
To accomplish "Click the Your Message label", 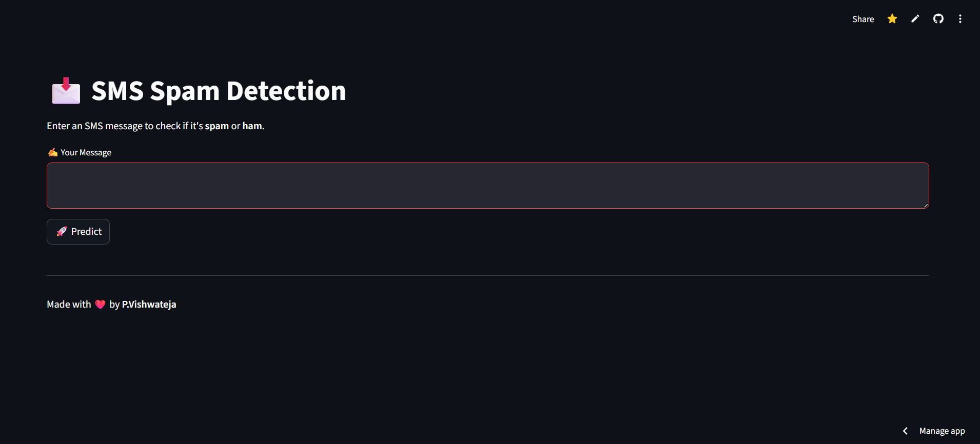I will coord(86,152).
